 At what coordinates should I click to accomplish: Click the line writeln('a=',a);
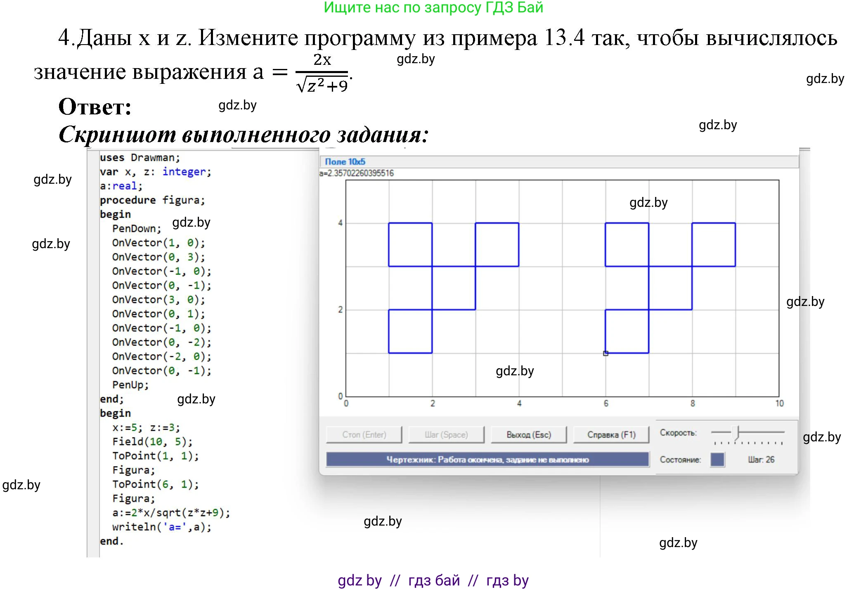[161, 527]
